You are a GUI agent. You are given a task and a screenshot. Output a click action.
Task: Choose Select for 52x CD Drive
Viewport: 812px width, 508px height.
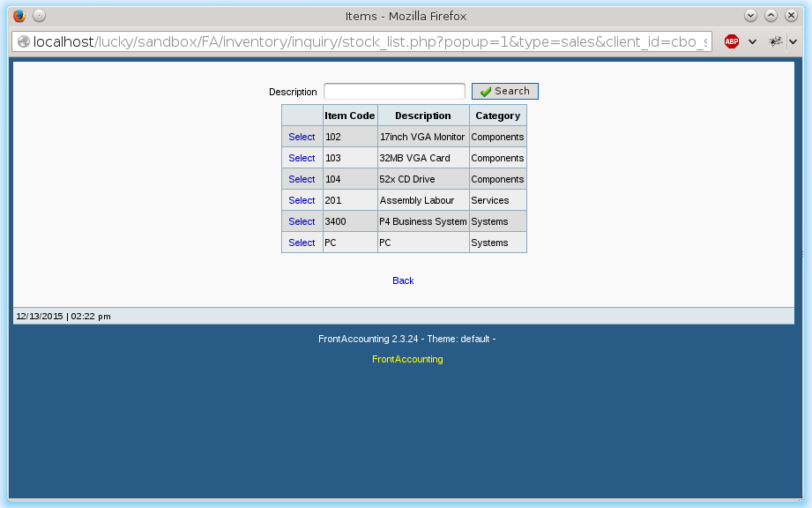coord(302,179)
